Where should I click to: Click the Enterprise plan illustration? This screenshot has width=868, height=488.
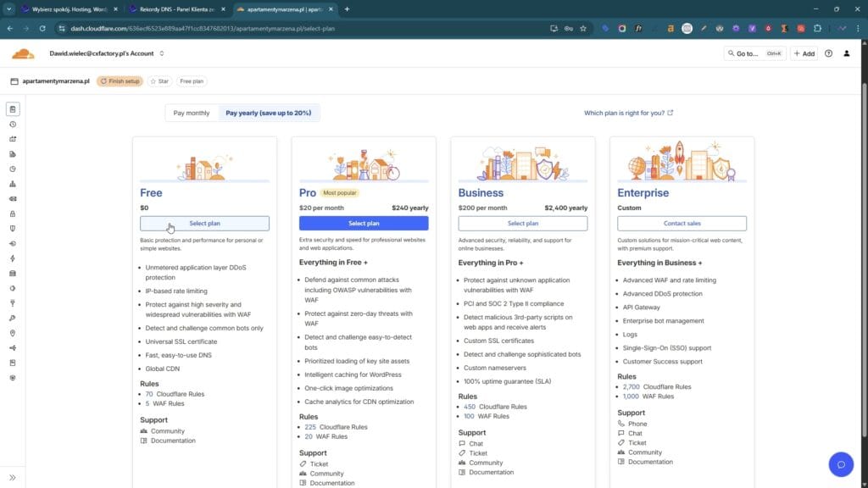click(x=682, y=162)
